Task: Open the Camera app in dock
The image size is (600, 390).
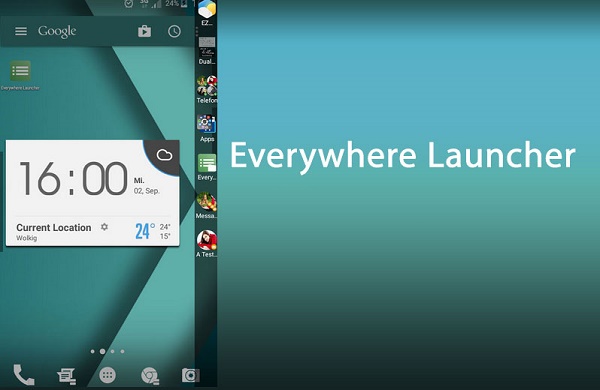Action: click(x=190, y=375)
